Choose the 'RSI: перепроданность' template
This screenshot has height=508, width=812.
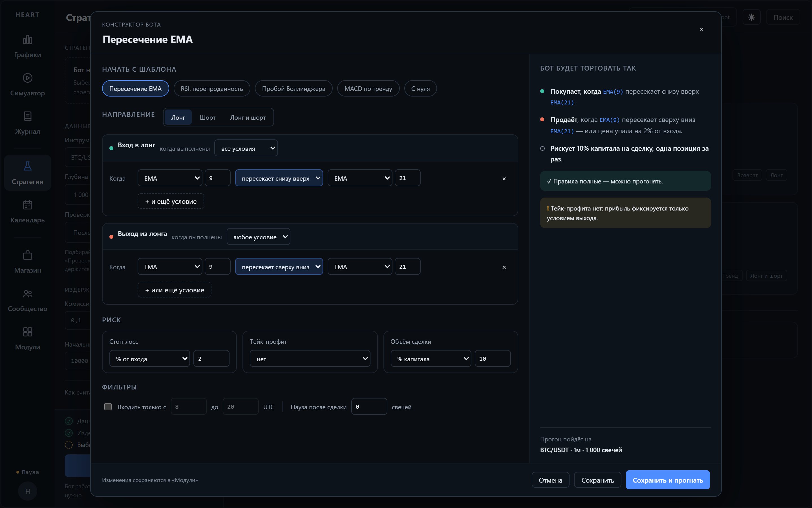point(212,89)
